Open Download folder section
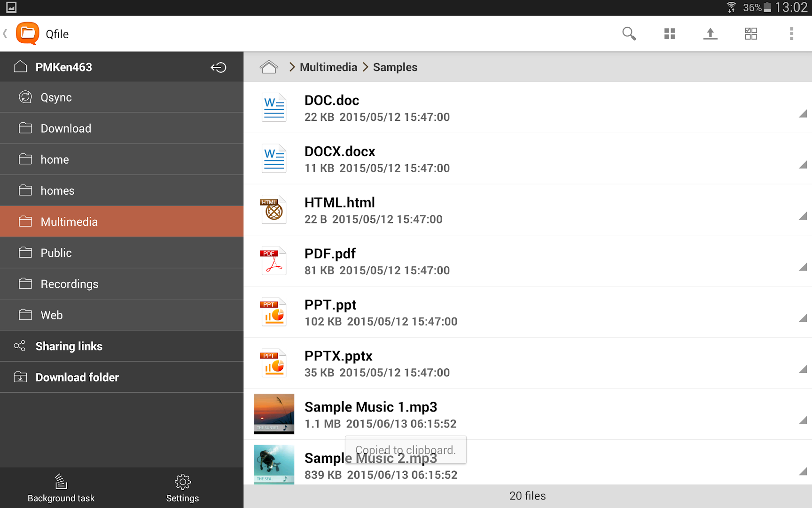This screenshot has width=812, height=508. pos(122,377)
